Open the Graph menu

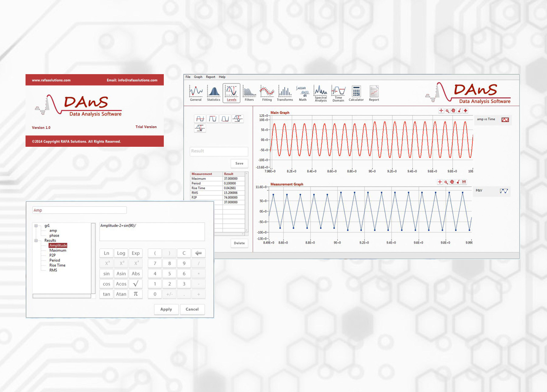point(198,77)
